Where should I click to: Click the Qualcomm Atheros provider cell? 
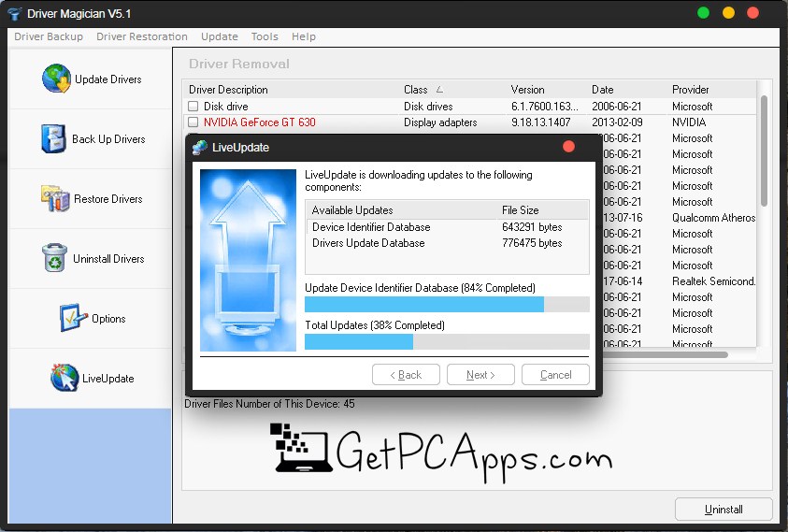click(x=713, y=218)
